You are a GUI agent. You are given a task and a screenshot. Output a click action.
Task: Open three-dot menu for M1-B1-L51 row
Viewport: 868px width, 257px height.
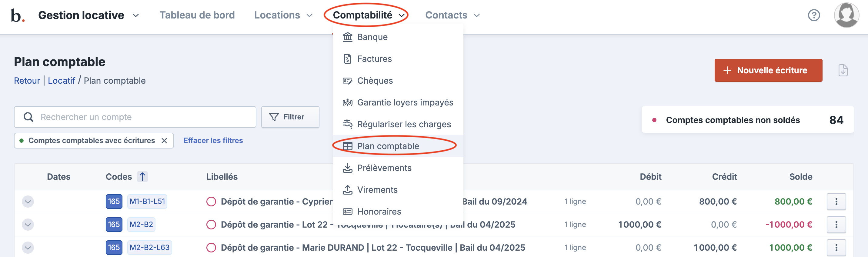(836, 202)
